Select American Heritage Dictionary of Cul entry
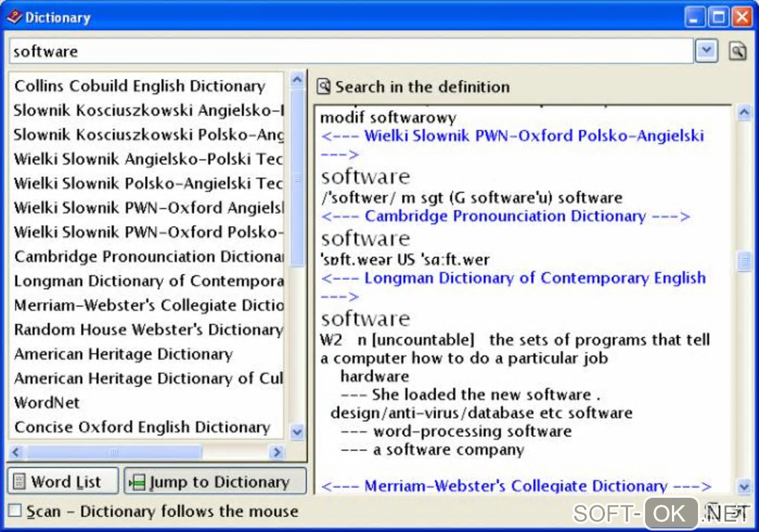The height and width of the screenshot is (532, 759). click(x=146, y=378)
